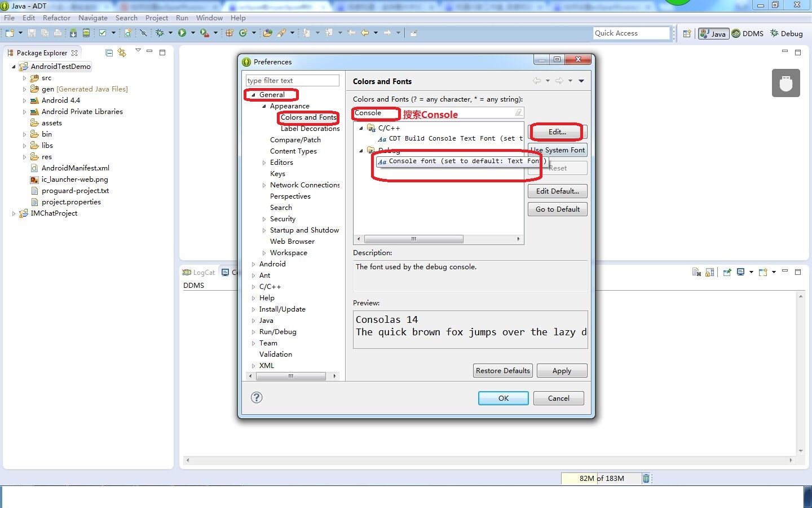Screen dimensions: 812x508
Task: Expand the Android preferences node
Action: [x=253, y=264]
